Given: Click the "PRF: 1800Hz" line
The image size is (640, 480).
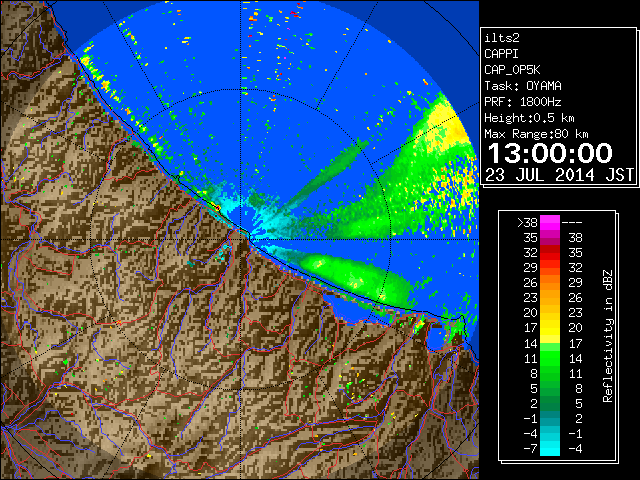Looking at the screenshot, I should [523, 102].
